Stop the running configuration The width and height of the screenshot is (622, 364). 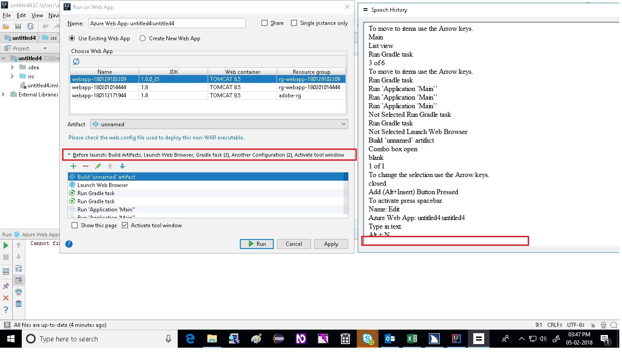click(5, 257)
